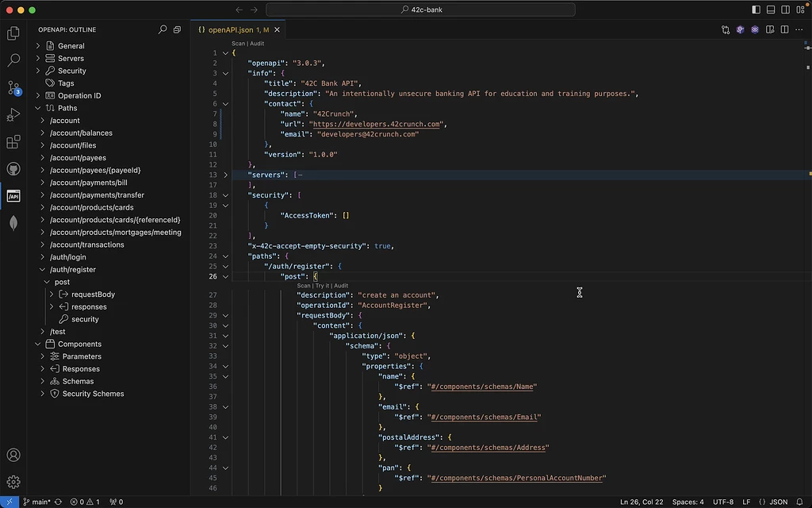Open the Search view in activity bar
812x508 pixels.
pos(13,60)
